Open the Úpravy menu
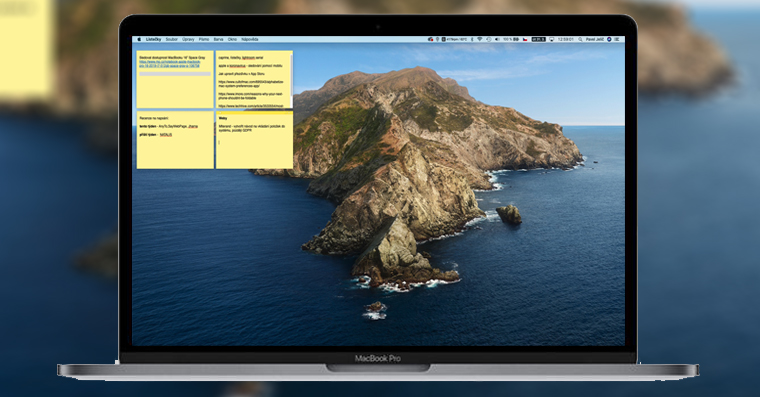 (188, 39)
